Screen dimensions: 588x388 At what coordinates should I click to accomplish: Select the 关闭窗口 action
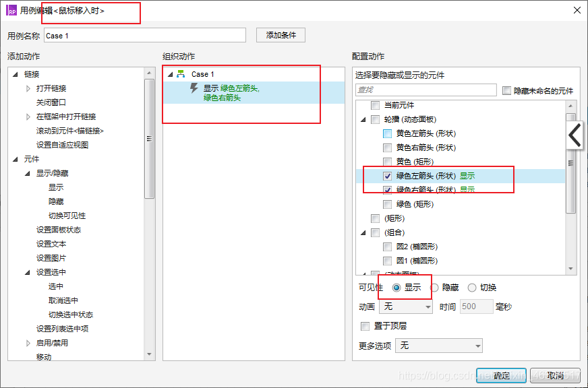pyautogui.click(x=51, y=102)
